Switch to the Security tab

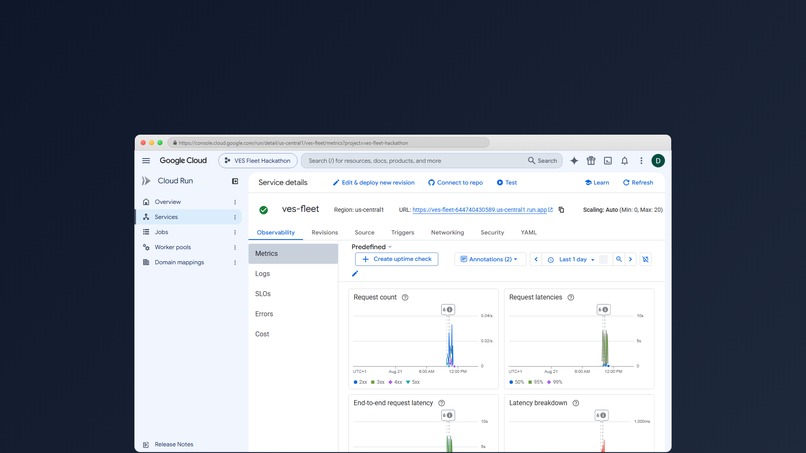tap(492, 233)
